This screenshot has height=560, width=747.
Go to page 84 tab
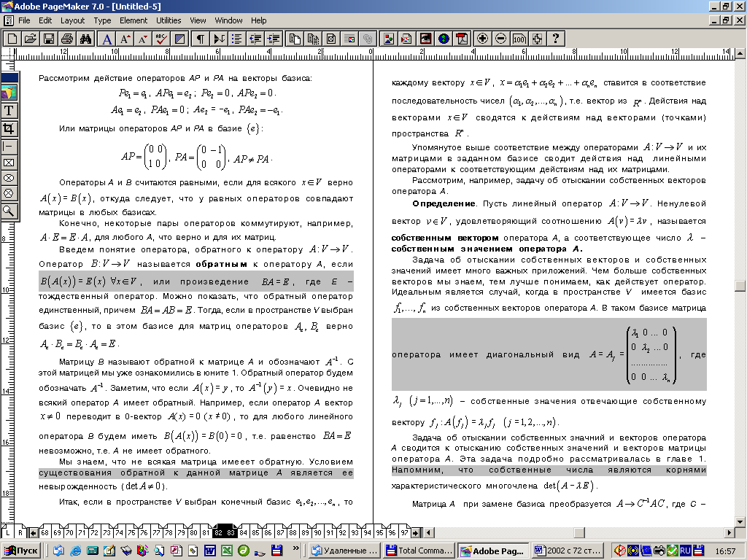point(243,532)
